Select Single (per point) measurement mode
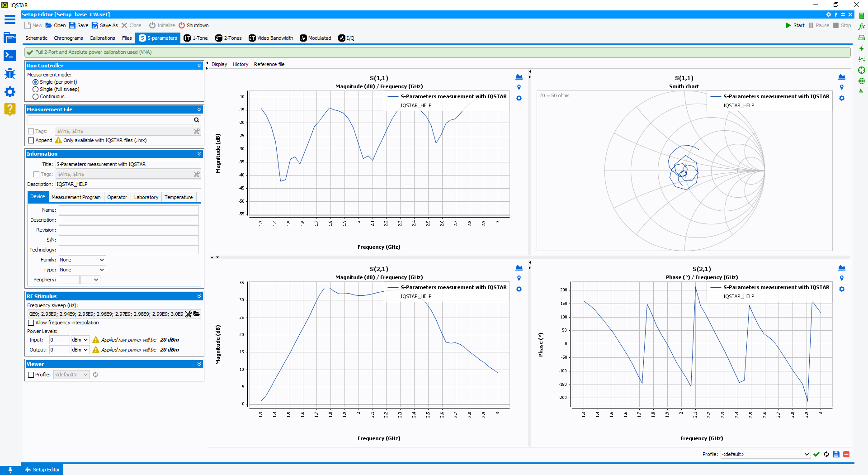 (35, 82)
